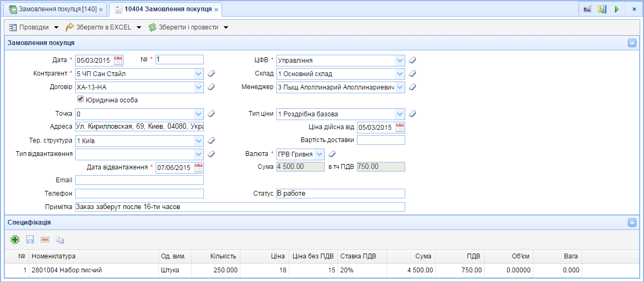Click the X button beside the play arrow
Image resolution: width=644 pixels, height=282 pixels.
634,9
